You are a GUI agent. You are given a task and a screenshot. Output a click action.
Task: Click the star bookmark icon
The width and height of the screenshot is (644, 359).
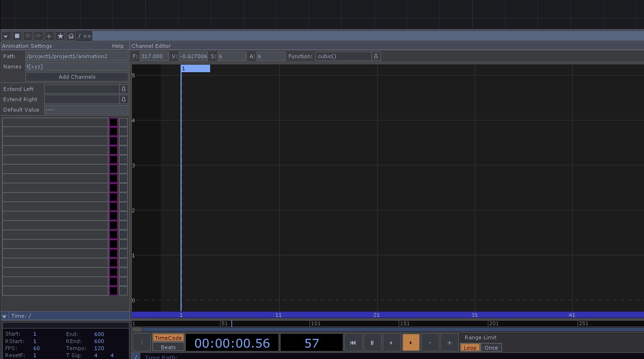coord(60,36)
